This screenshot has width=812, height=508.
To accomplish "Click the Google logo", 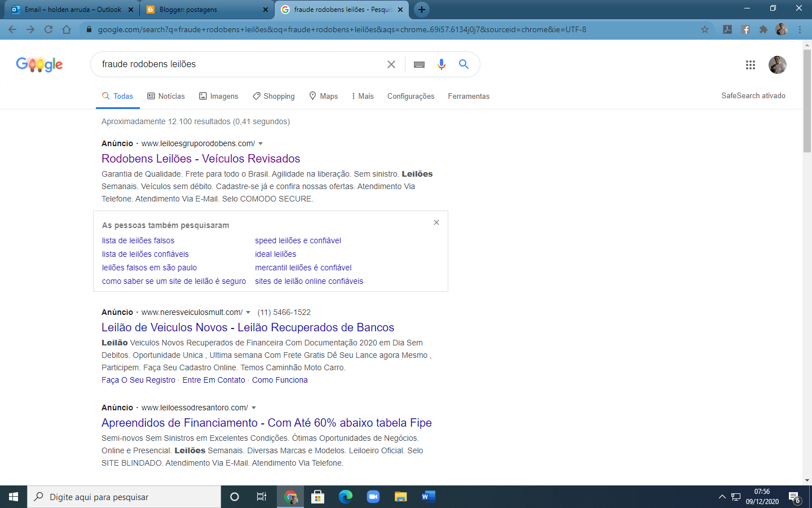I will [x=39, y=64].
